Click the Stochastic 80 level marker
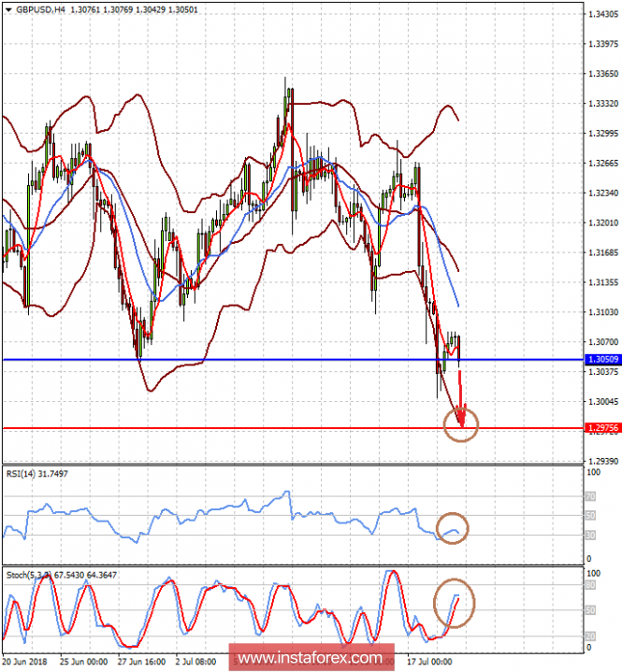Viewport: 622px width, 672px height. (590, 585)
